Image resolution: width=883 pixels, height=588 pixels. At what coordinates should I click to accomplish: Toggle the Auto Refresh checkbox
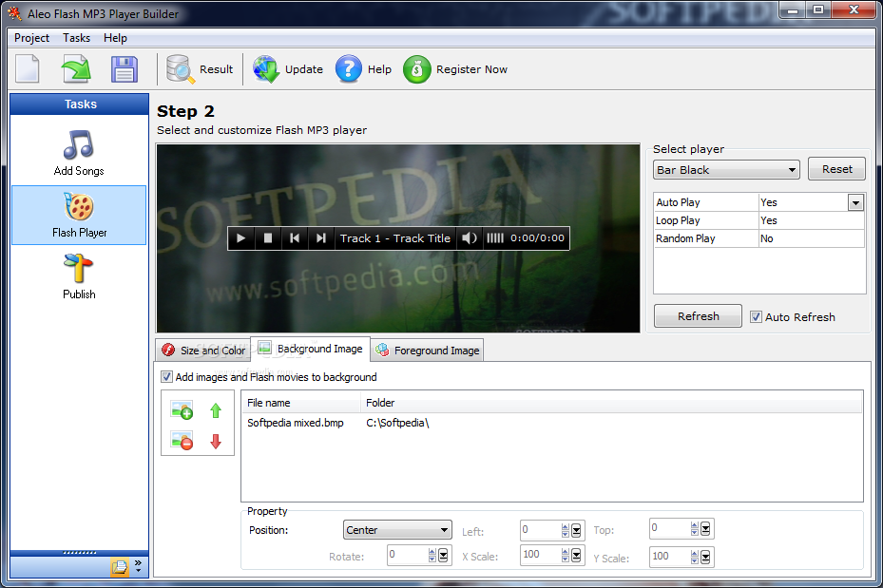(757, 316)
